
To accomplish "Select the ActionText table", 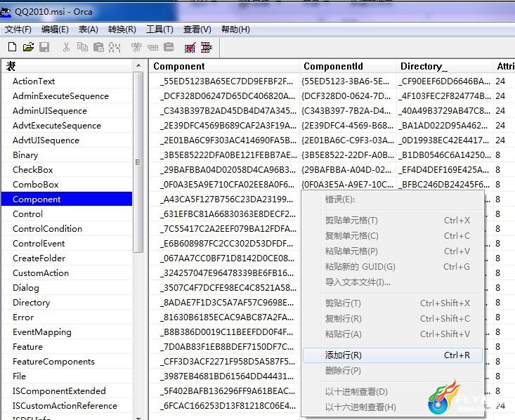I will tap(67, 81).
